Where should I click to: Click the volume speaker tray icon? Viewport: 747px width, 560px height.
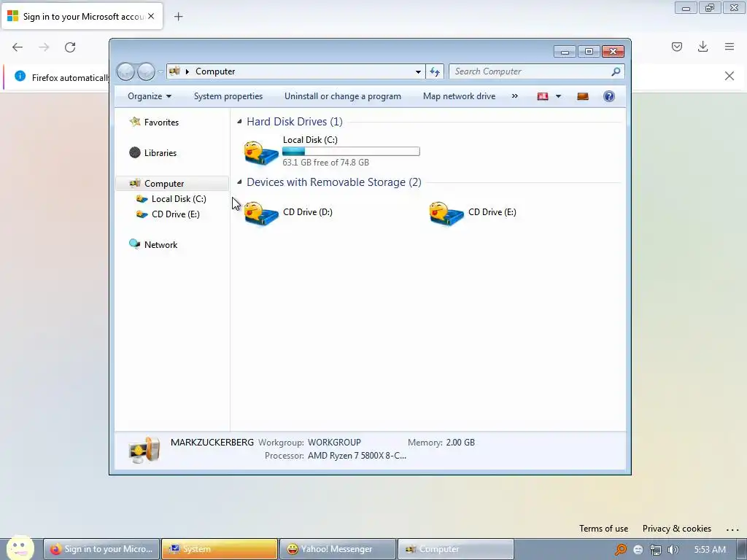point(673,550)
